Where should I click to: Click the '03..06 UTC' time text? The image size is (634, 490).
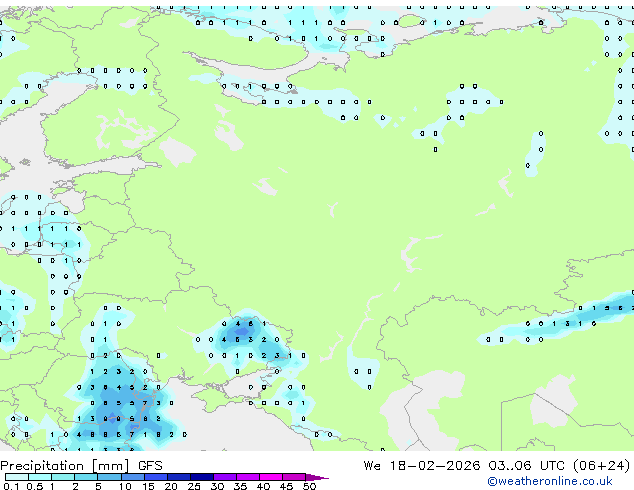click(526, 466)
